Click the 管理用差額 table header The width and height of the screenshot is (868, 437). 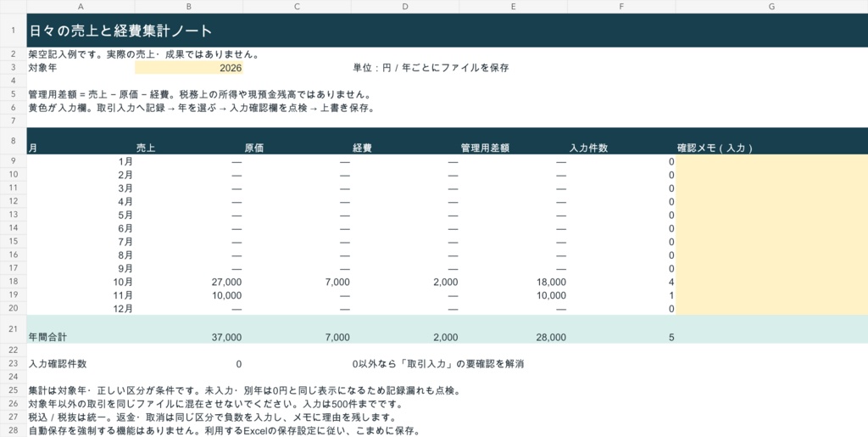[513, 141]
